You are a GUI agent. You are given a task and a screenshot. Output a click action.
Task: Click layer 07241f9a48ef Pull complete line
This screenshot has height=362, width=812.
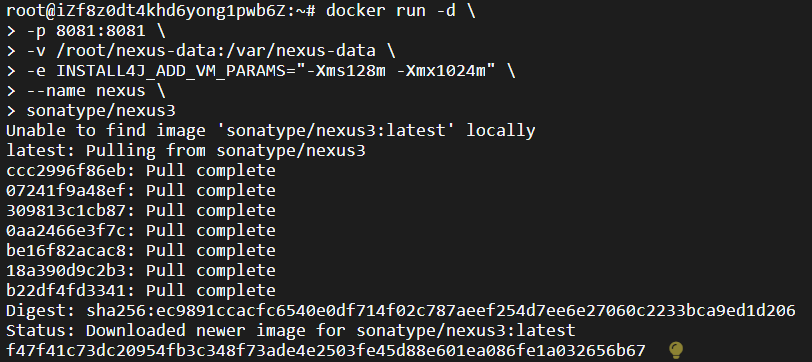tap(141, 191)
